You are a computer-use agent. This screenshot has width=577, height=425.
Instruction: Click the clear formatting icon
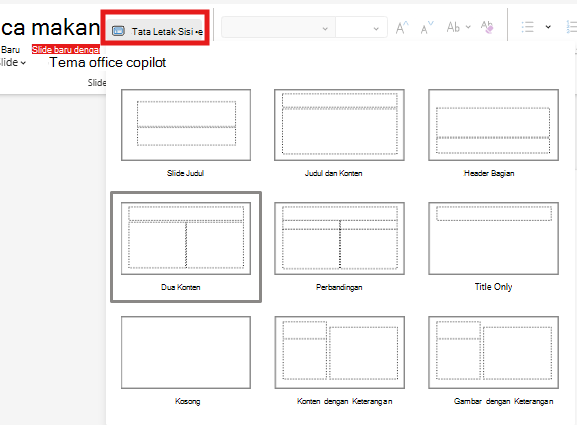pyautogui.click(x=487, y=27)
